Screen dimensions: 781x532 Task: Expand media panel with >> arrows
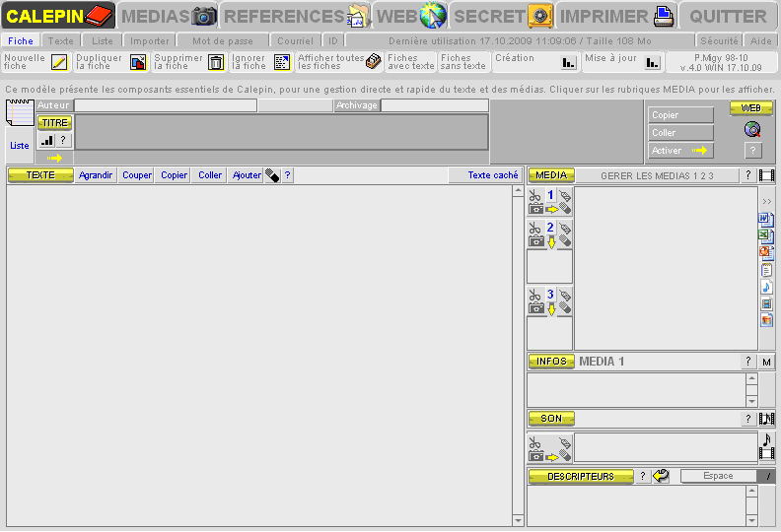click(766, 202)
